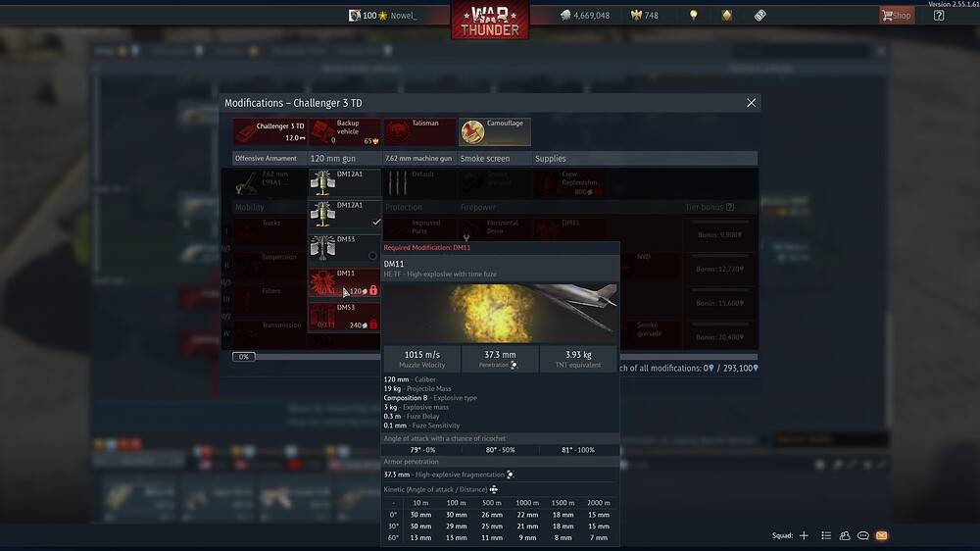Click the Tier bonus help icon

point(729,207)
